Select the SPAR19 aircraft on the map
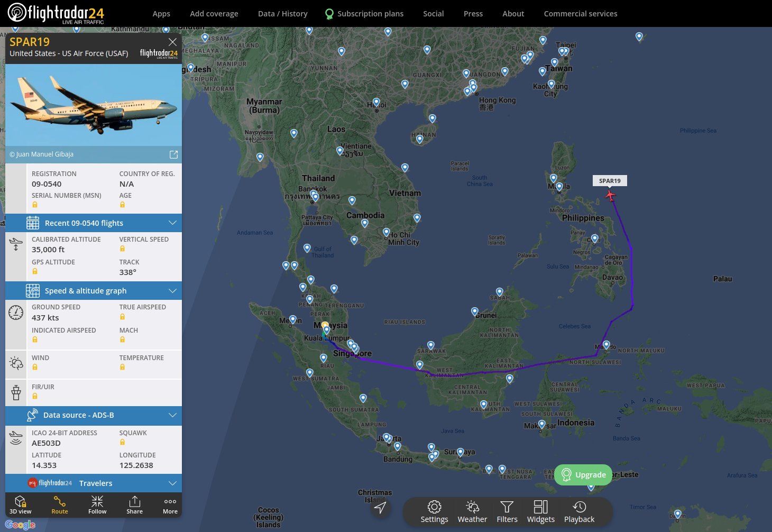This screenshot has width=772, height=532. coord(610,196)
